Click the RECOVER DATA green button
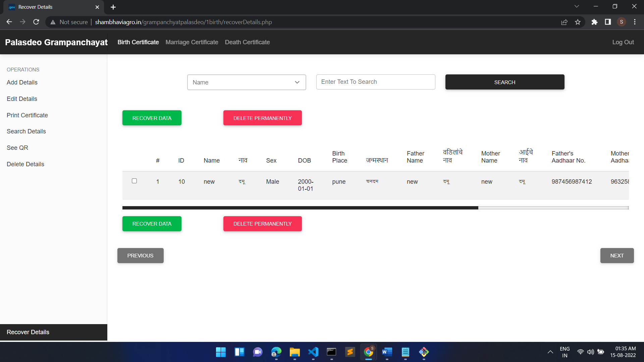Viewport: 644px width, 362px height. click(x=152, y=118)
